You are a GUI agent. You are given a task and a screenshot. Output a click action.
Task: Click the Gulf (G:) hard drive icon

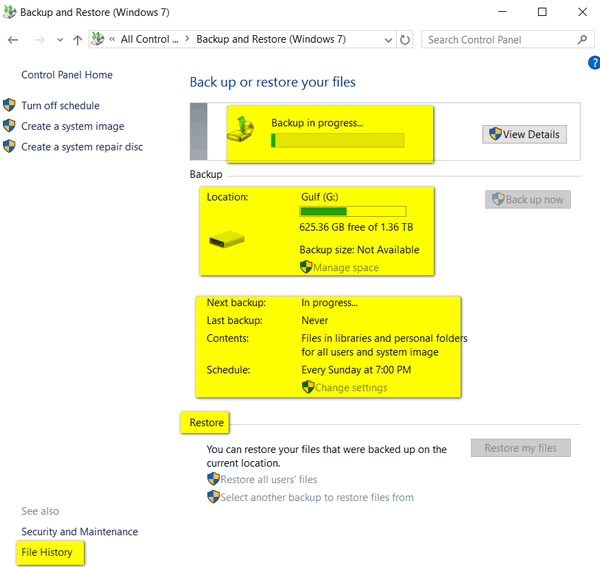tap(227, 240)
